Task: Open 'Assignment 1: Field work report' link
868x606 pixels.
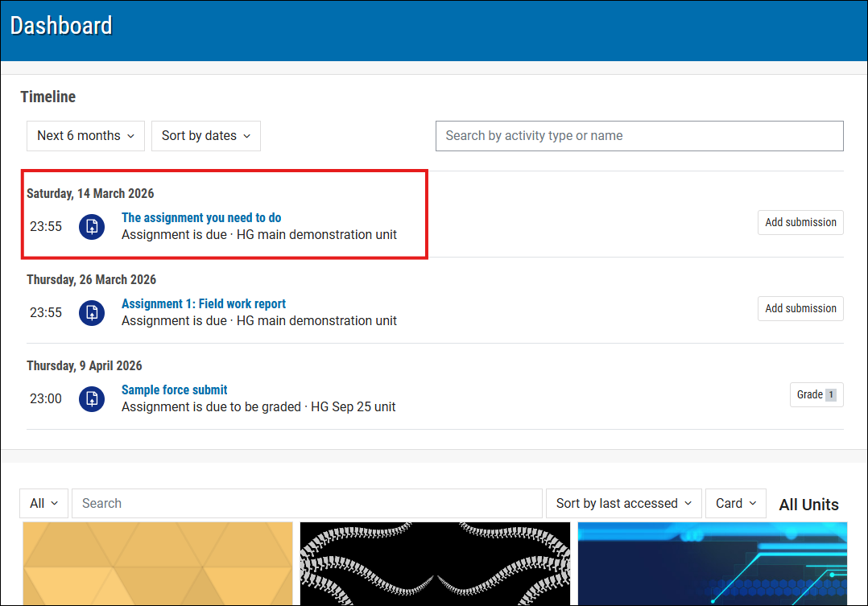Action: (204, 304)
